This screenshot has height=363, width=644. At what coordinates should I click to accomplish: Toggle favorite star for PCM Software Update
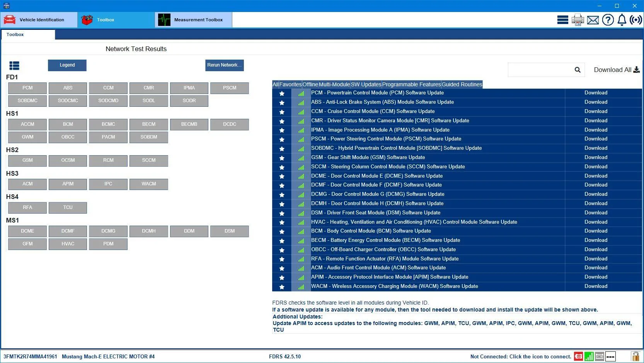[282, 93]
